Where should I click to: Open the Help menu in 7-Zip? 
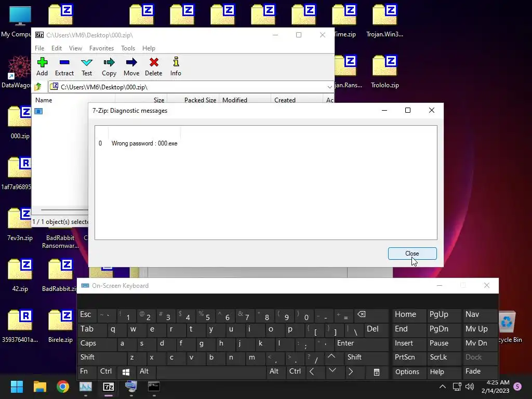149,48
